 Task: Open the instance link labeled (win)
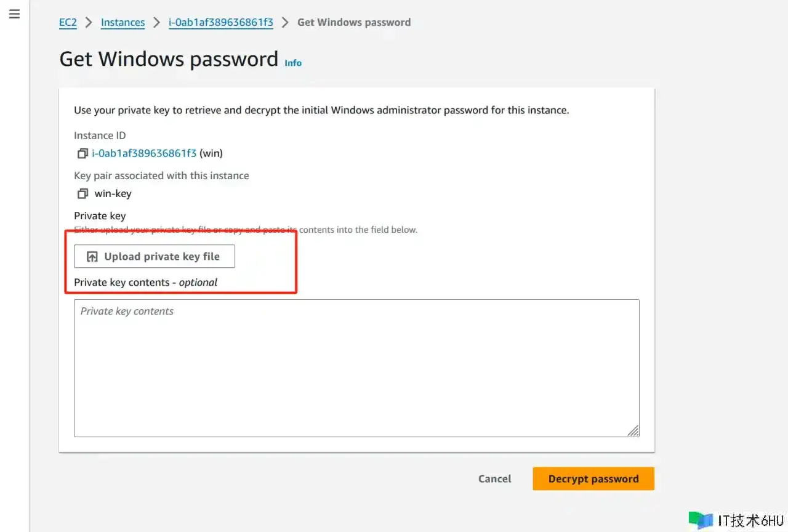[144, 153]
